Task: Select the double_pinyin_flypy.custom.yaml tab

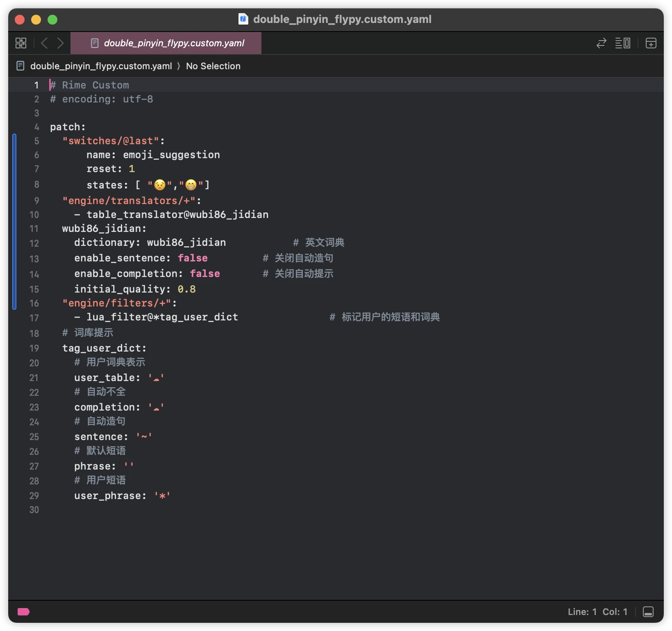Action: coord(166,43)
